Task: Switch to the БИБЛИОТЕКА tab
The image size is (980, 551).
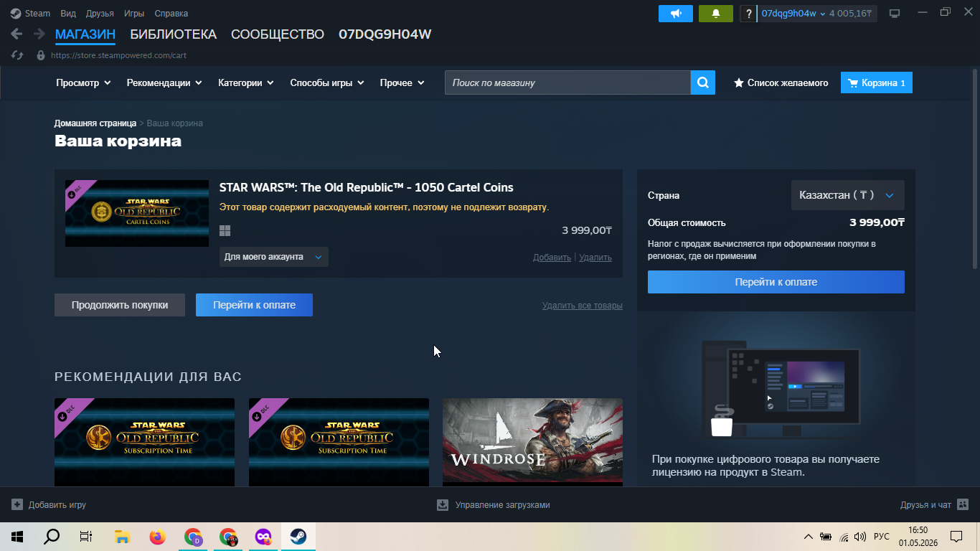Action: (173, 34)
